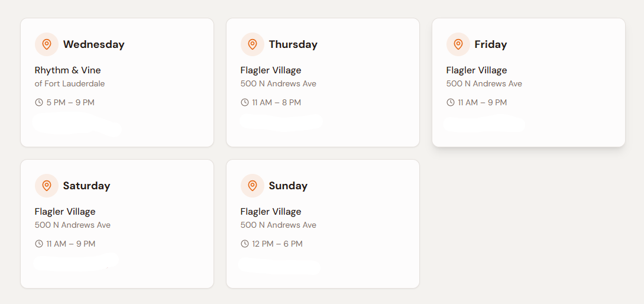Select Thursday's Flagler Village location
Screen dimensions: 644x304
point(271,70)
